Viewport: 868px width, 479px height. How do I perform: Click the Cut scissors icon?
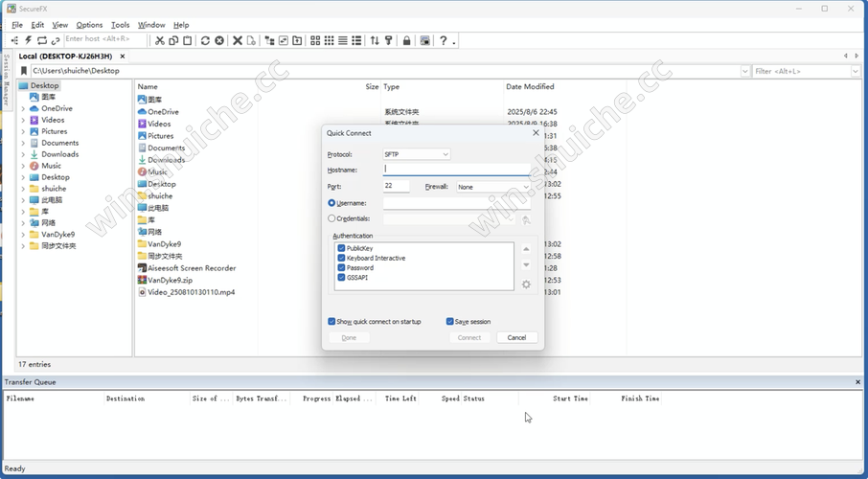(160, 40)
